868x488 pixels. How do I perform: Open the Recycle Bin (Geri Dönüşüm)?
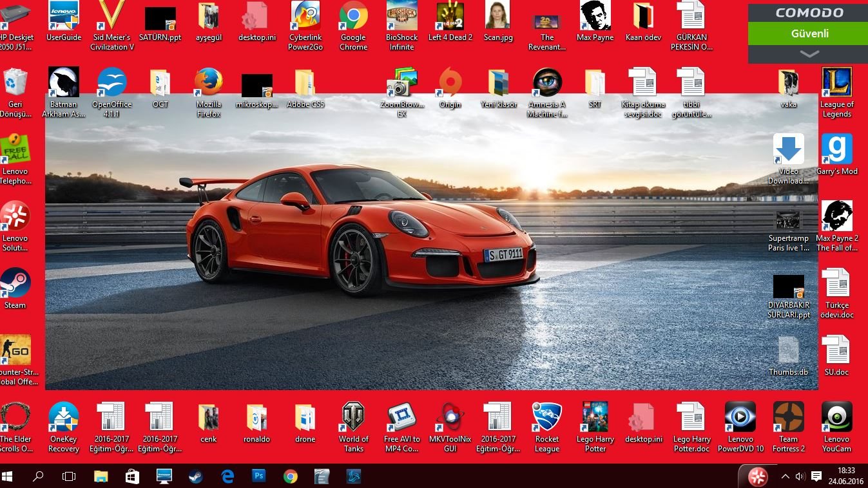(x=15, y=93)
